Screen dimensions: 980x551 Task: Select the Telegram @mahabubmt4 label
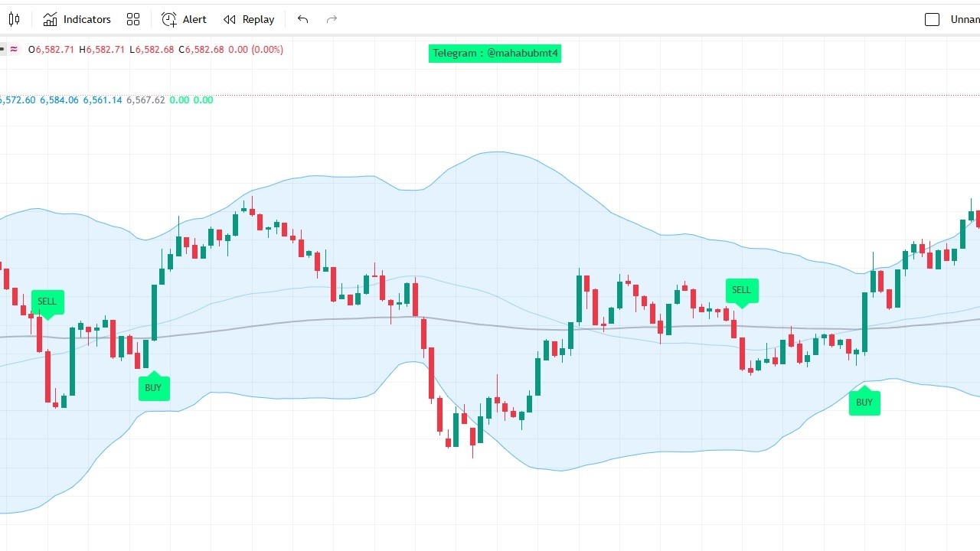tap(495, 53)
